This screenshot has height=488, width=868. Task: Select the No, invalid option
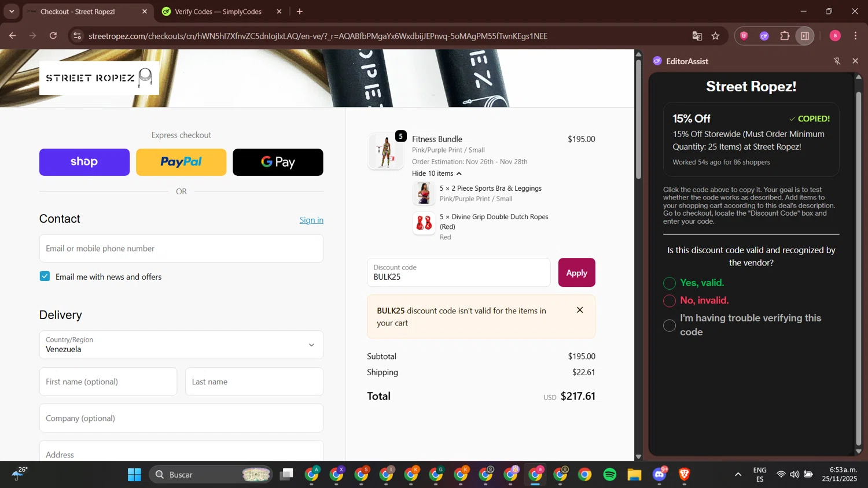pyautogui.click(x=670, y=301)
